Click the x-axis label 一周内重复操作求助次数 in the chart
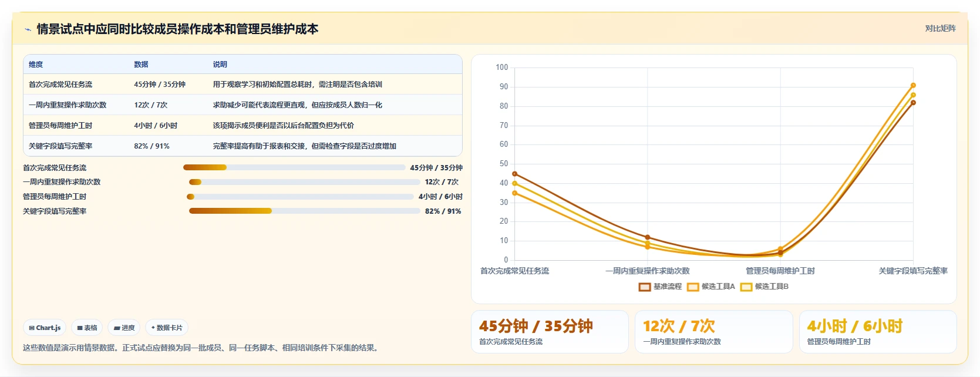The height and width of the screenshot is (377, 980). [x=648, y=271]
